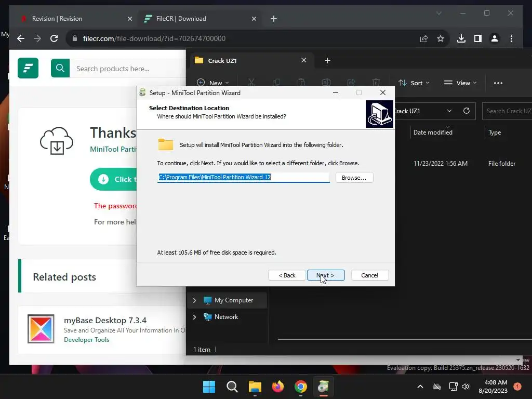532x399 pixels.
Task: Reload the FileCR page
Action: (x=54, y=38)
